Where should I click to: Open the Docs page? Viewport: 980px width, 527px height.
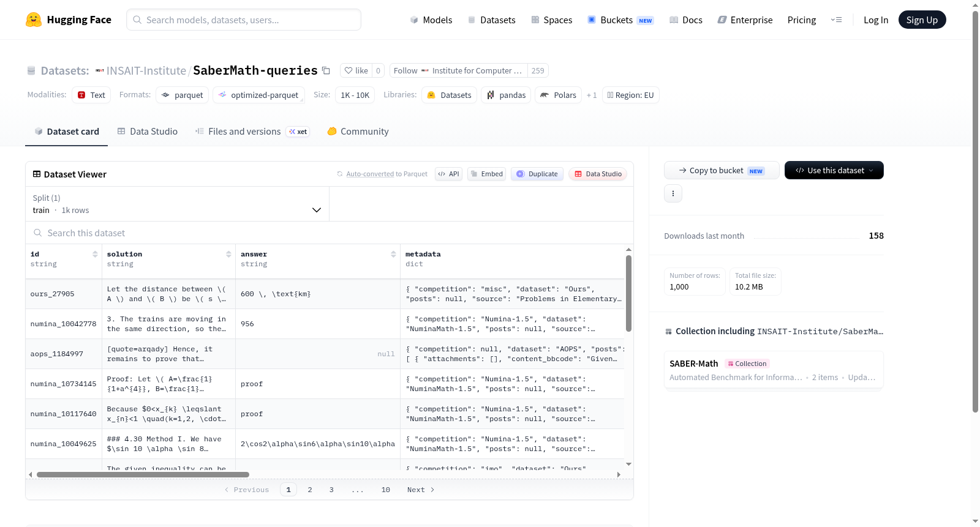(x=686, y=20)
